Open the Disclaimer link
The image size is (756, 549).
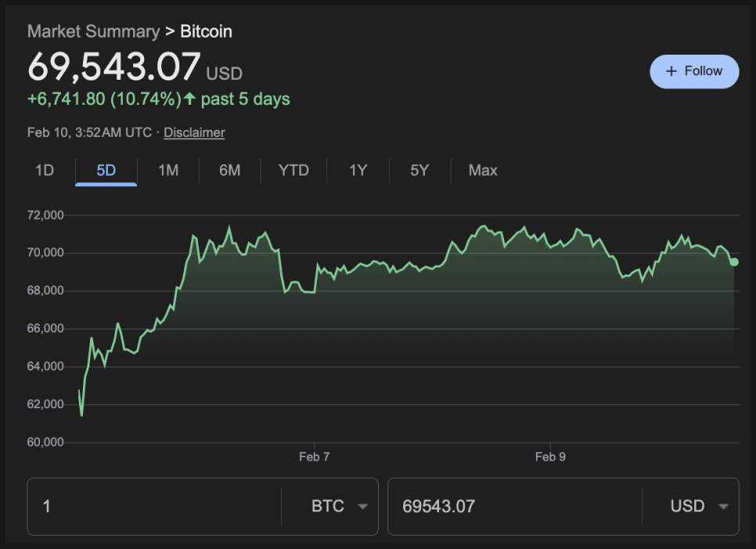(x=194, y=132)
